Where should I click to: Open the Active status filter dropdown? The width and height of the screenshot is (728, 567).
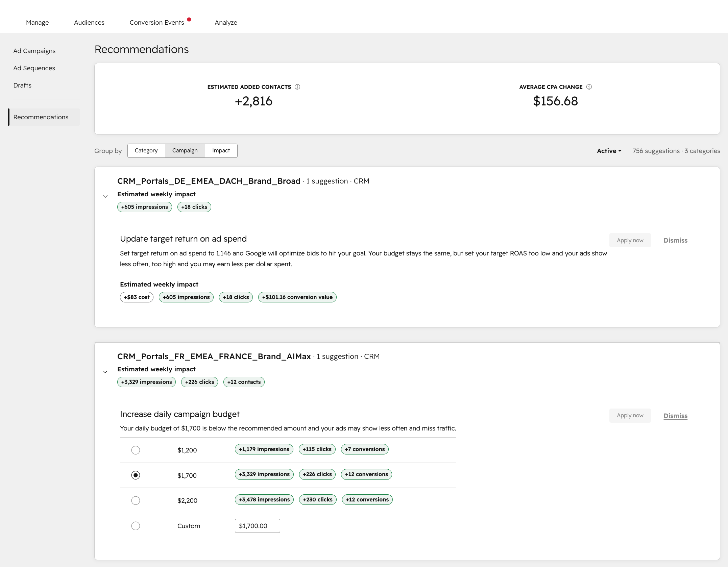click(x=609, y=151)
